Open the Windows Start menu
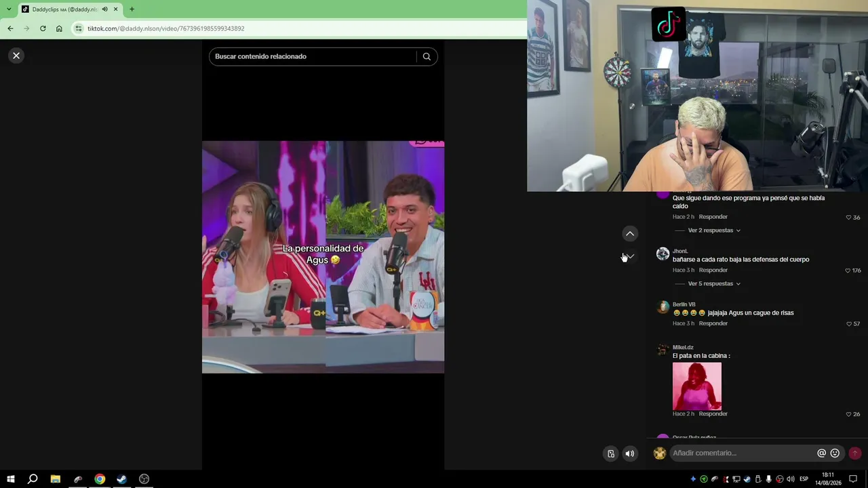 11,479
